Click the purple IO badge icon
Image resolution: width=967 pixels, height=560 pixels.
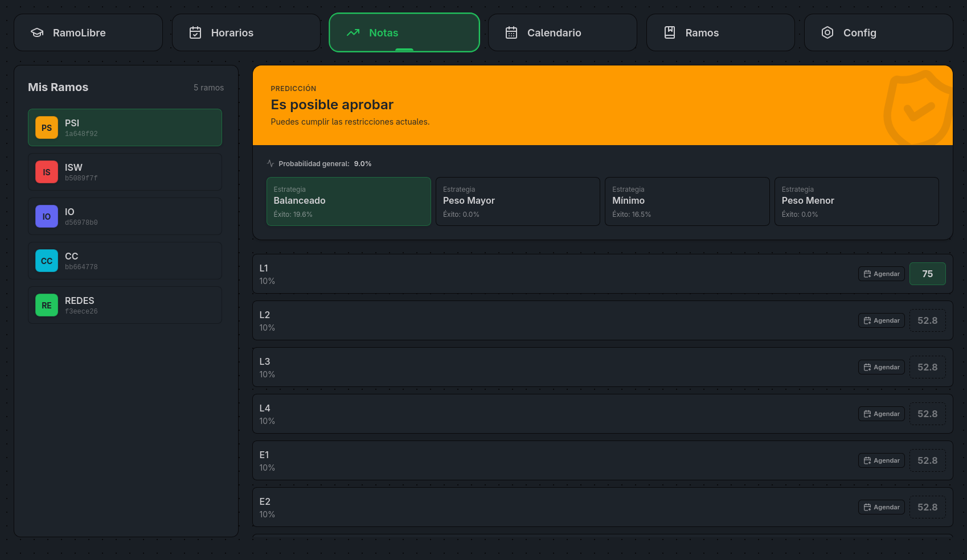47,216
